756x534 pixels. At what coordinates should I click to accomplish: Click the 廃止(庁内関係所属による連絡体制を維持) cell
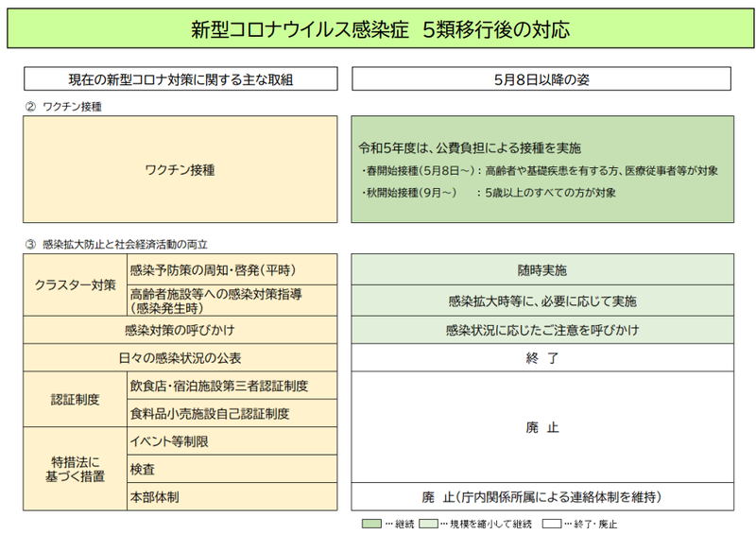pos(542,496)
